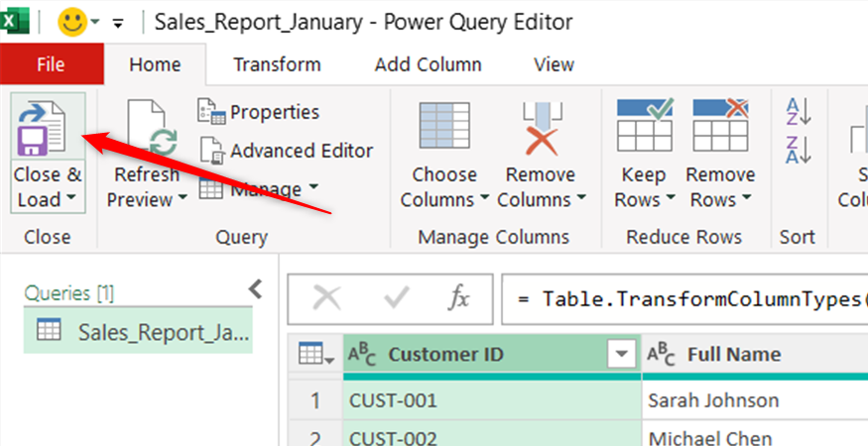Click the formula bar cancel X
Screen dimensions: 868x446
tap(326, 298)
